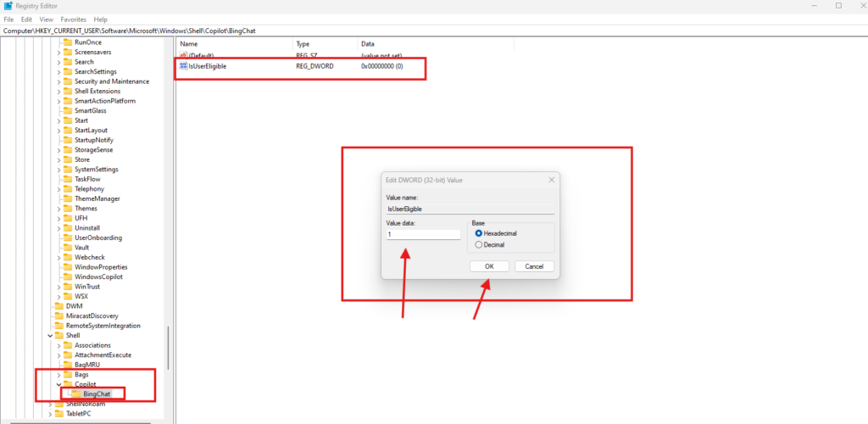Select the SmartGlass folder icon
The image size is (868, 424).
[x=68, y=111]
